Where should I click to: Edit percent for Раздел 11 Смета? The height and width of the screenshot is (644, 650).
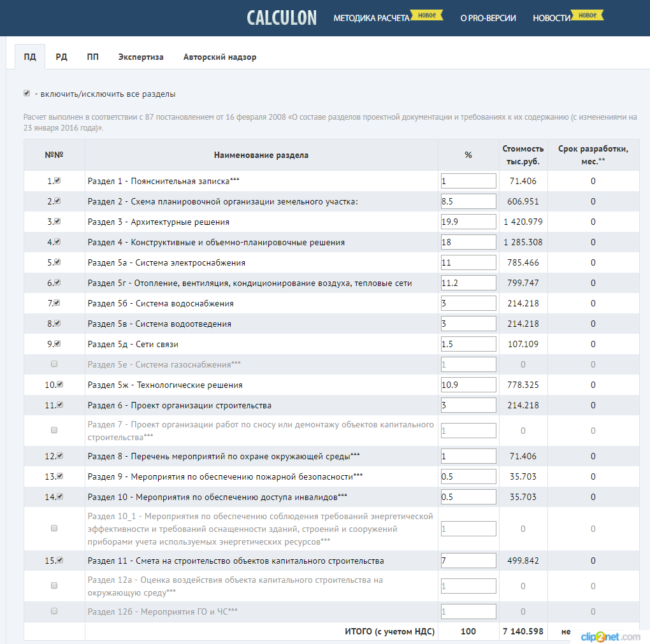[468, 561]
